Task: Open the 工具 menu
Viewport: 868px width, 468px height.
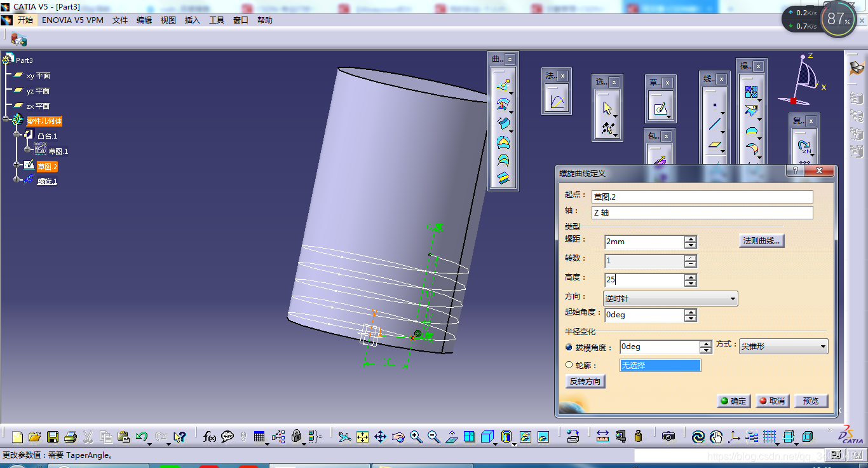Action: point(217,20)
